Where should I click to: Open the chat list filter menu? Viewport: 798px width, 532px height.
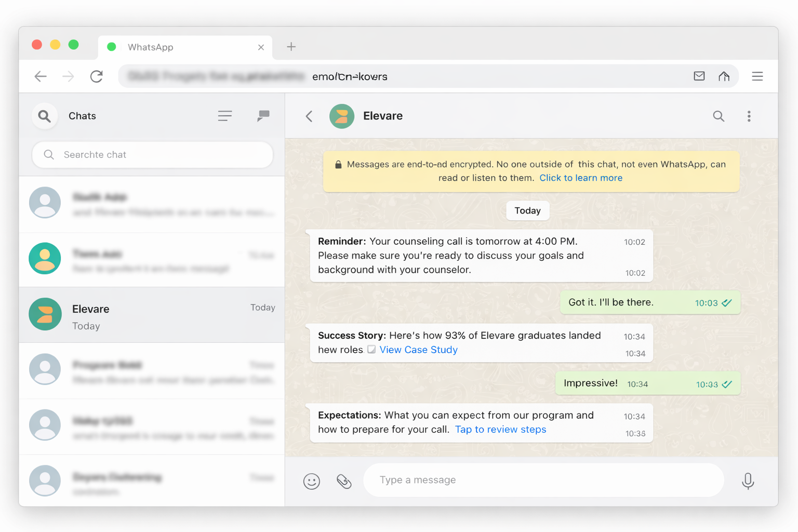point(225,115)
